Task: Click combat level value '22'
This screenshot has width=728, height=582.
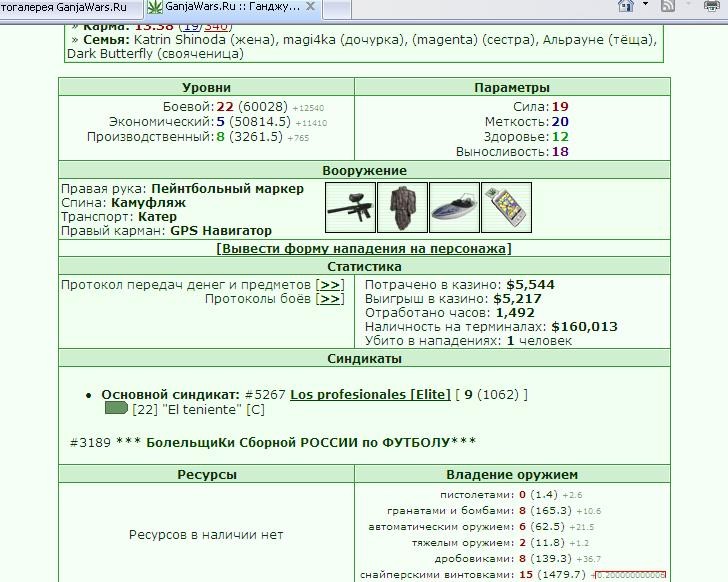Action: pos(225,107)
